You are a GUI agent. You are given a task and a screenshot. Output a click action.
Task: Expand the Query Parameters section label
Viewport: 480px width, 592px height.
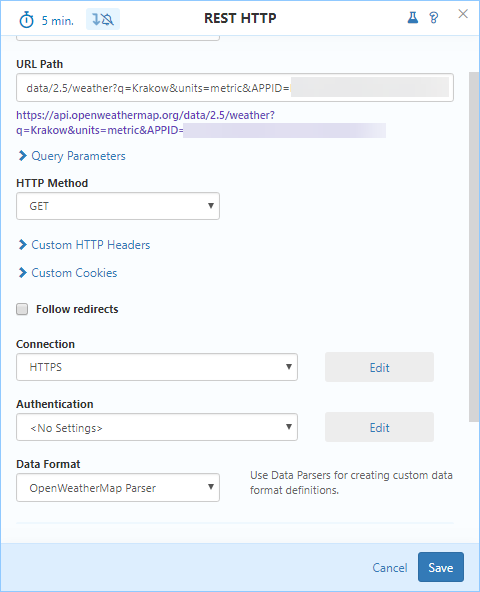point(78,156)
